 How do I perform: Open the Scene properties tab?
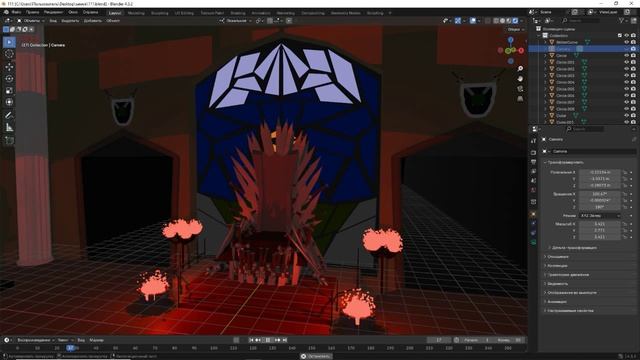coord(533,181)
